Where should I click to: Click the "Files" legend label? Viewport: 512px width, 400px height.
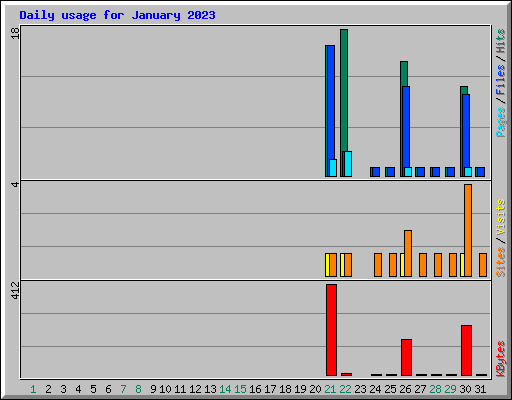click(x=501, y=80)
